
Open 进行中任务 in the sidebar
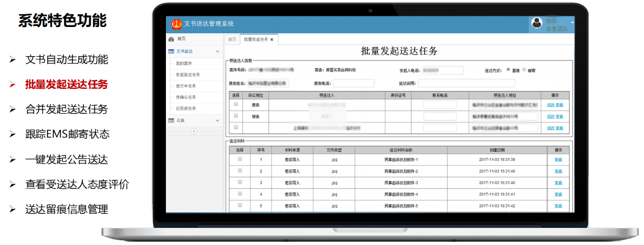185,86
